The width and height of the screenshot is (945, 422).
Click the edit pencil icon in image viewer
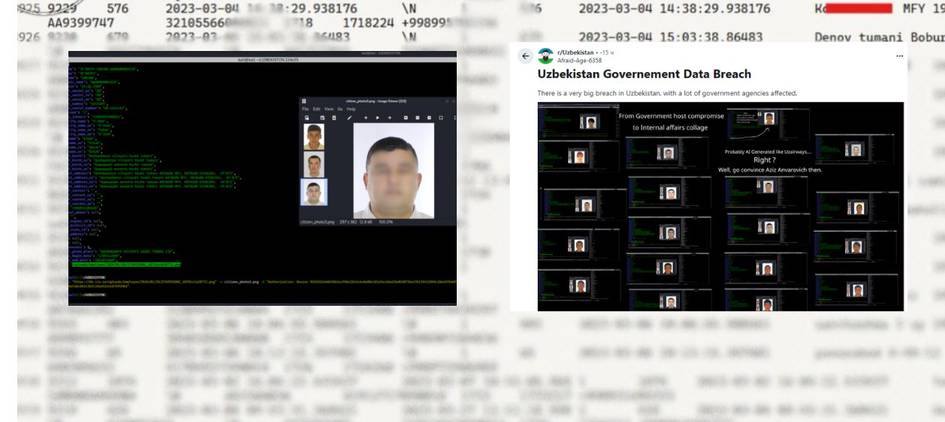[x=350, y=117]
